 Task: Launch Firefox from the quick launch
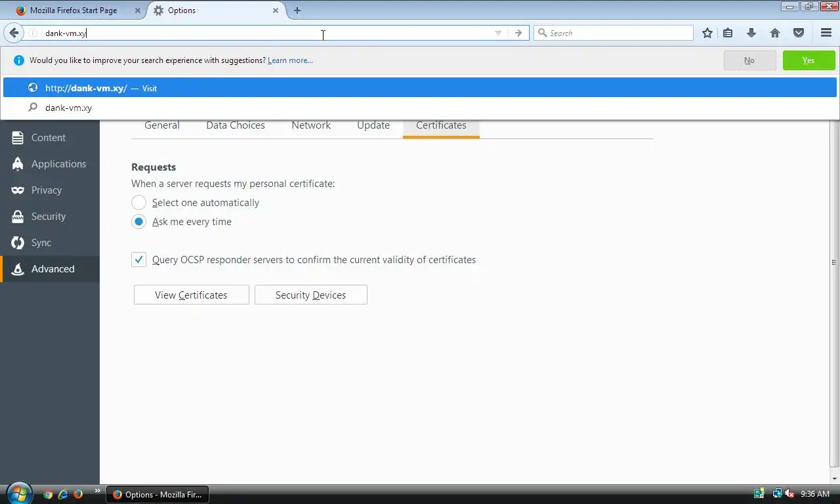tap(78, 494)
